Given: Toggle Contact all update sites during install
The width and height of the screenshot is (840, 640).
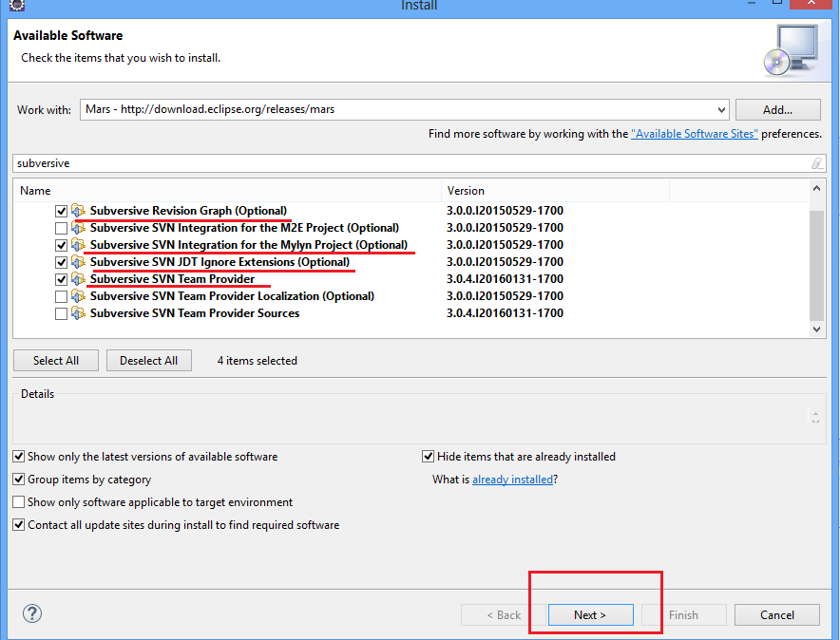Looking at the screenshot, I should (19, 525).
